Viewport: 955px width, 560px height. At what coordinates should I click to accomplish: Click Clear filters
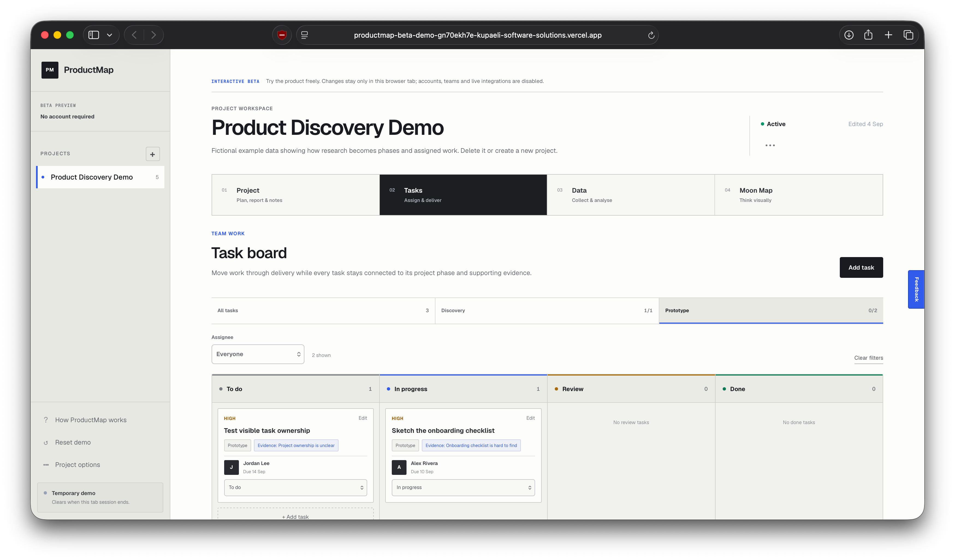pyautogui.click(x=869, y=358)
